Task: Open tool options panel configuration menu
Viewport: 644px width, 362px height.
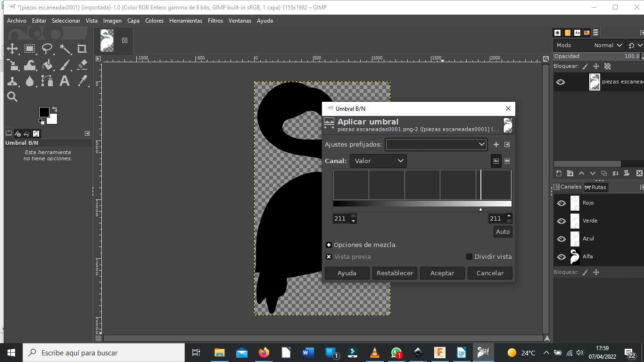Action: pyautogui.click(x=87, y=133)
